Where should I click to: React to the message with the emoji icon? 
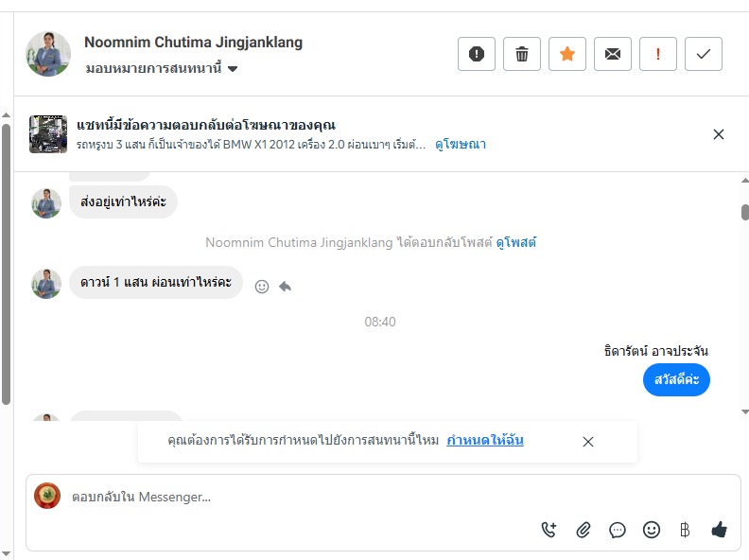[x=263, y=286]
